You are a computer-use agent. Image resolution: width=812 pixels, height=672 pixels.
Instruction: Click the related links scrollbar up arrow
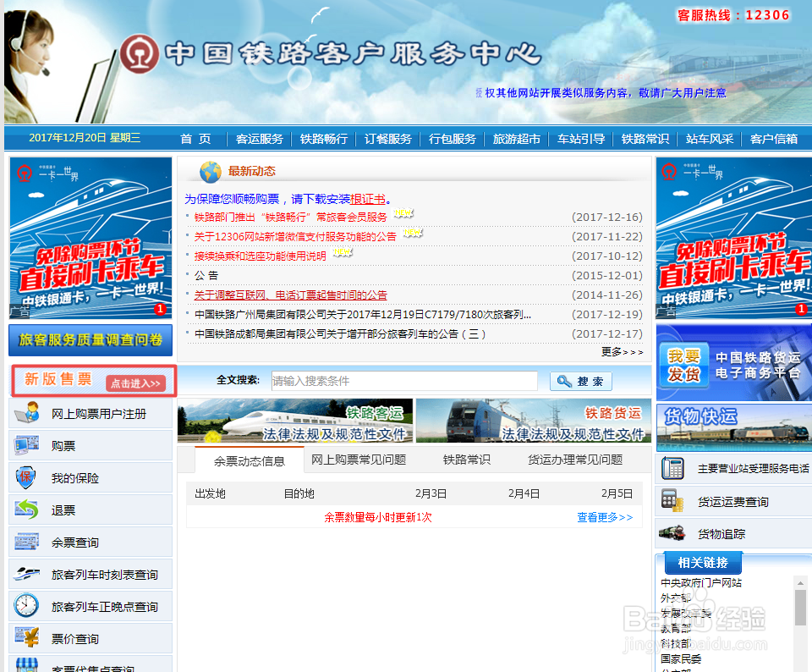(x=801, y=583)
